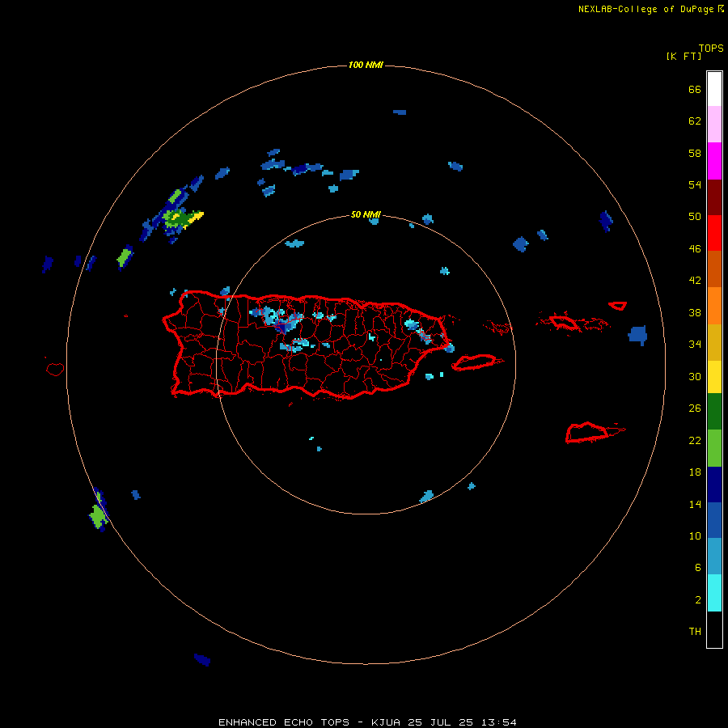Click the "100 NMI" range ring label
The width and height of the screenshot is (728, 728).
366,65
